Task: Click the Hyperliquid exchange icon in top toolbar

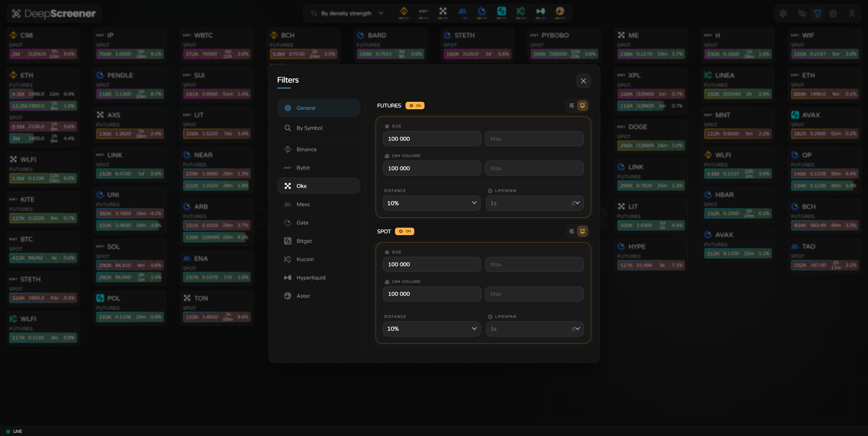Action: coord(541,13)
